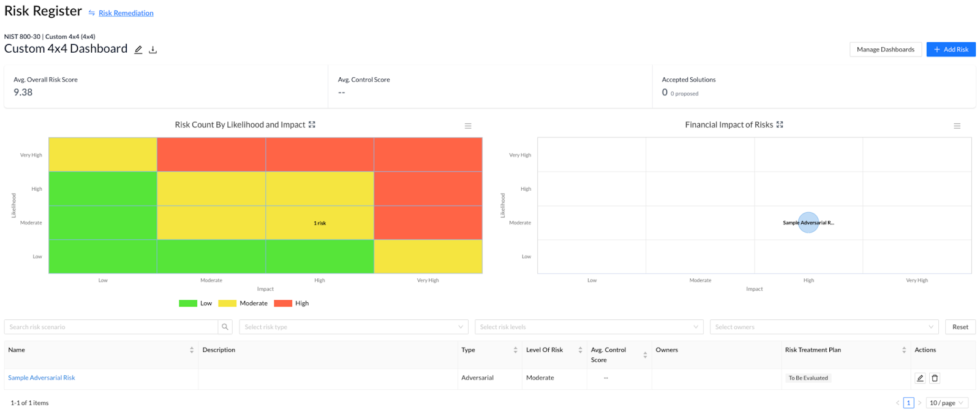Image resolution: width=980 pixels, height=412 pixels.
Task: Expand the Risk Count heatmap to fullscreen
Action: [312, 124]
